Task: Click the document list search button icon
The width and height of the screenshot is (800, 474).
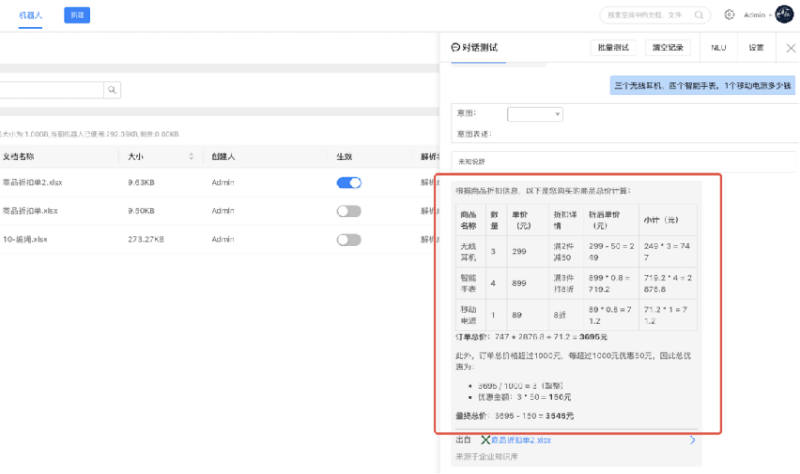Action: [x=112, y=90]
